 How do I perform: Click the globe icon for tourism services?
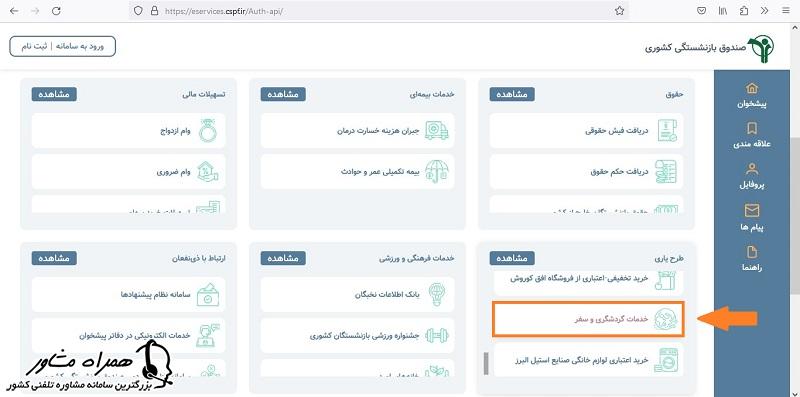666,319
